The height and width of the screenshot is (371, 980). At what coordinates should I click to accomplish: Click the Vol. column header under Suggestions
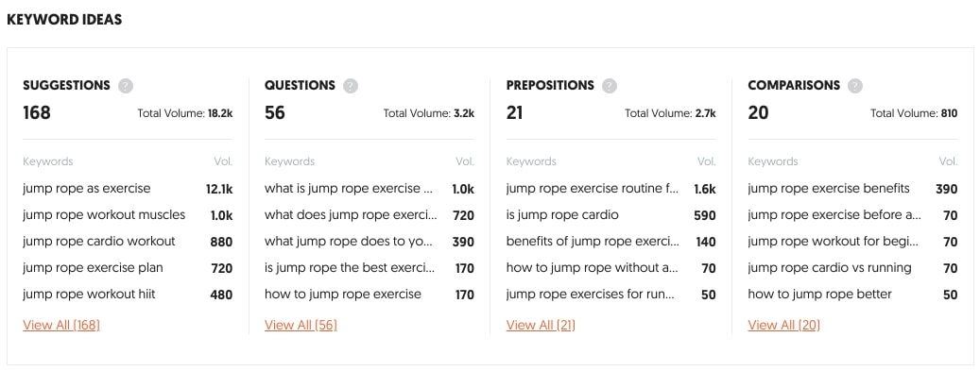pos(223,161)
